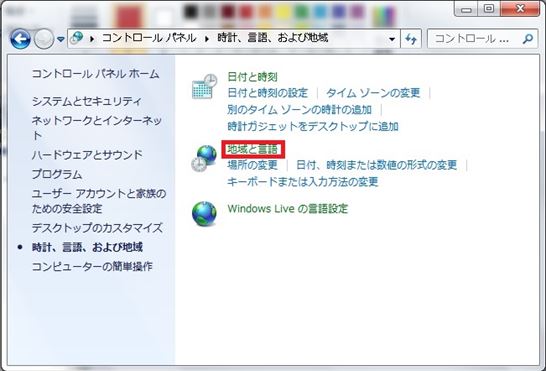This screenshot has height=371, width=546.
Task: Open デスクトップのカスタマイズ category
Action: point(97,228)
